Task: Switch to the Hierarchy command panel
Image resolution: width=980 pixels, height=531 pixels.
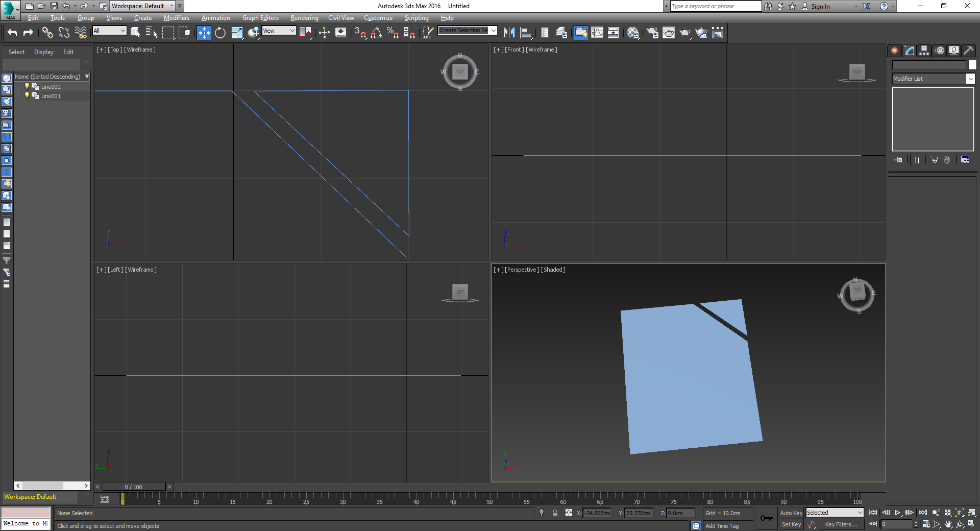Action: 924,51
